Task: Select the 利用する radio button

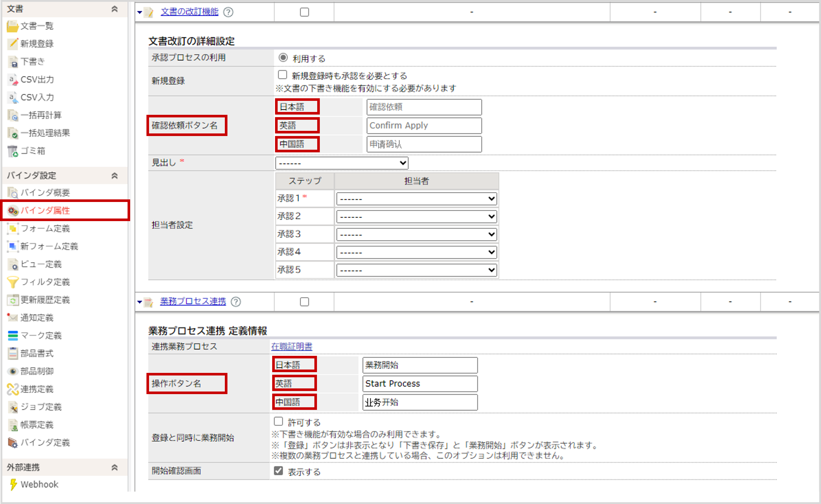Action: 283,58
